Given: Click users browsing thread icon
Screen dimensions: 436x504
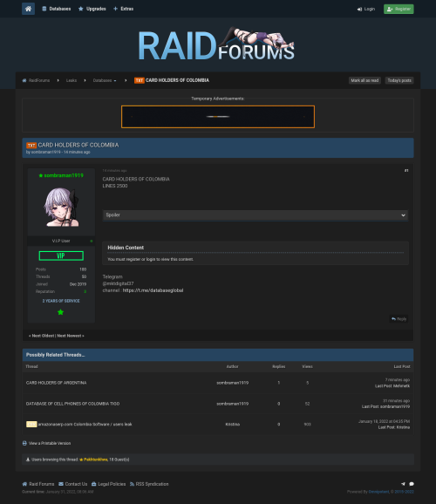Looking at the screenshot, I should (x=28, y=460).
